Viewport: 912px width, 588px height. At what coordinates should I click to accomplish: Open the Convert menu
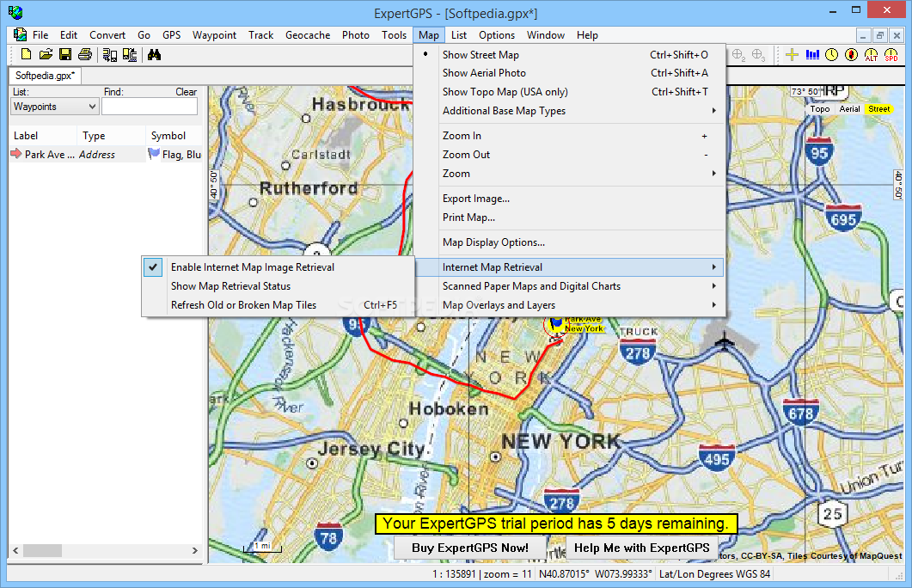[107, 35]
